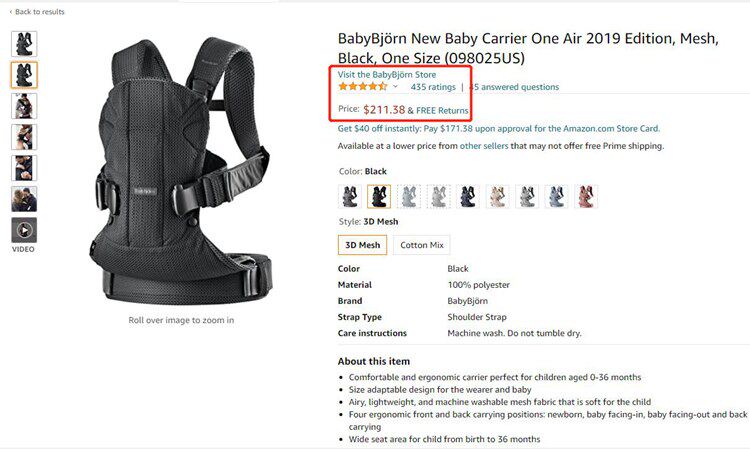The height and width of the screenshot is (449, 750).
Task: Go back to results
Action: click(x=37, y=11)
